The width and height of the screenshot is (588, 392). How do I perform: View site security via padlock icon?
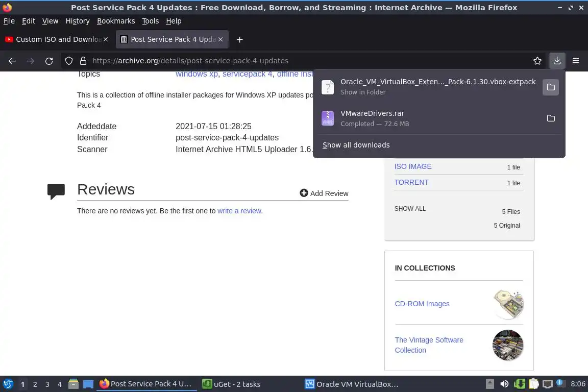[x=83, y=61]
